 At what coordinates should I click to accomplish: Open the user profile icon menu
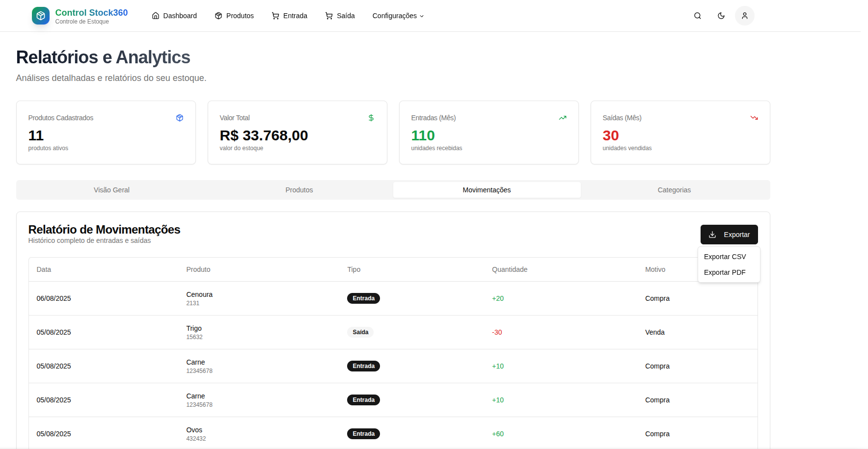(745, 15)
